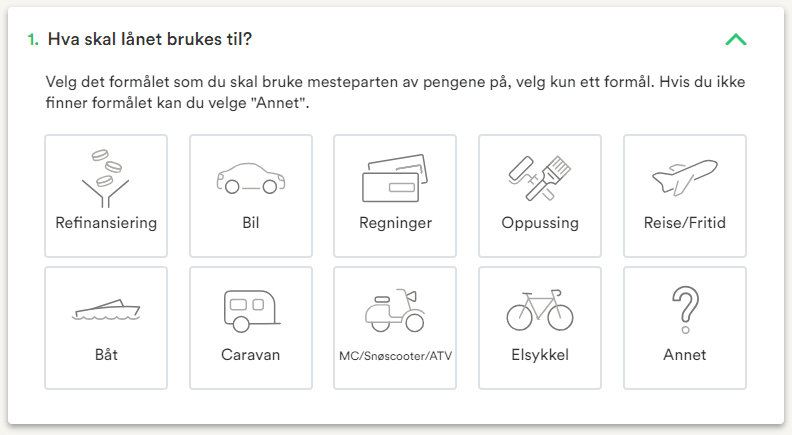
Task: Click the envelopes icon for Regninger
Action: tap(395, 178)
